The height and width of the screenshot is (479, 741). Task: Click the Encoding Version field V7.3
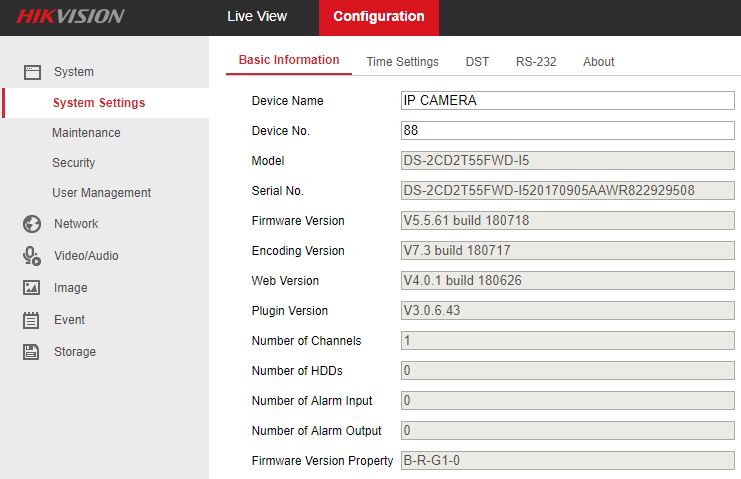(568, 250)
